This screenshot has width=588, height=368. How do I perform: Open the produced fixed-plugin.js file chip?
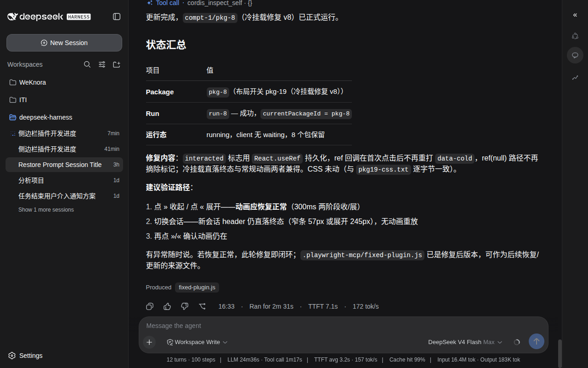197,287
